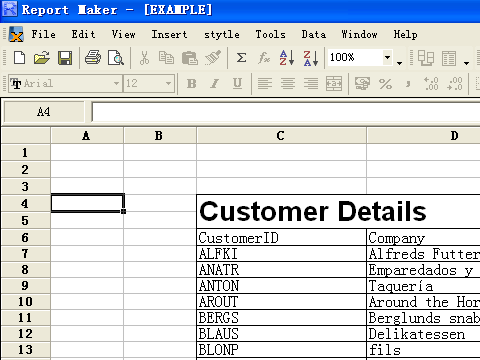Viewport: 480px width, 360px height.
Task: Click the AutoSum sigma icon
Action: (241, 58)
